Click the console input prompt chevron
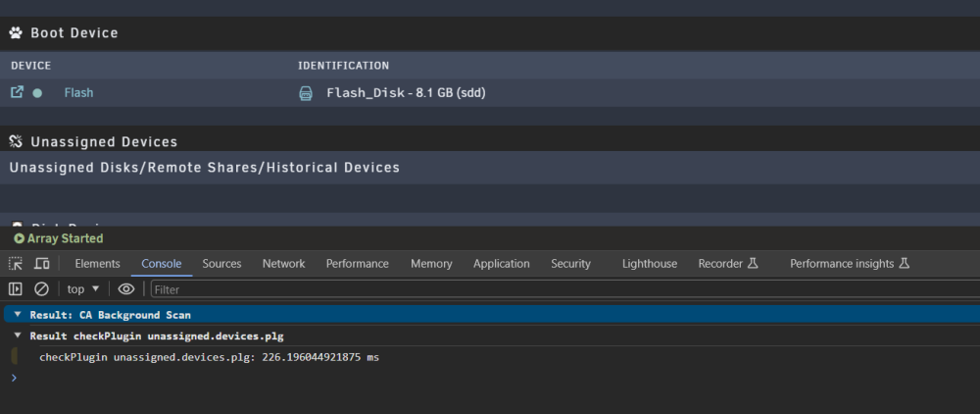Screen dimensions: 980x414 coord(14,378)
